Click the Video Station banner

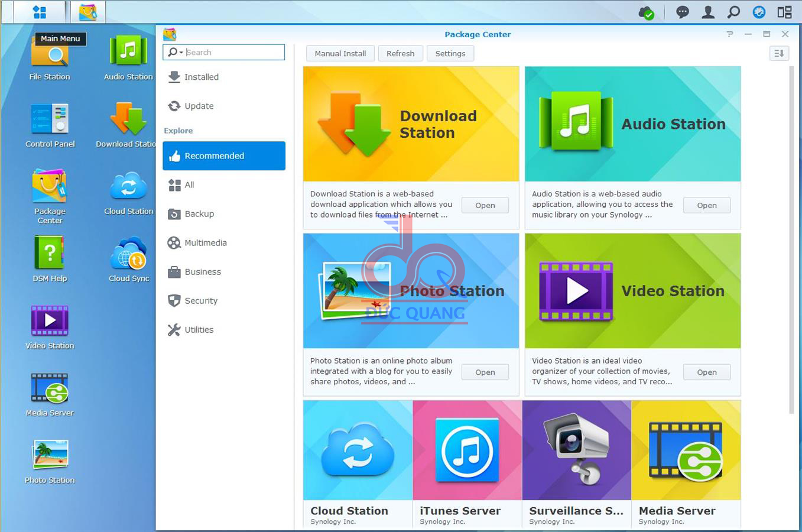(x=632, y=291)
